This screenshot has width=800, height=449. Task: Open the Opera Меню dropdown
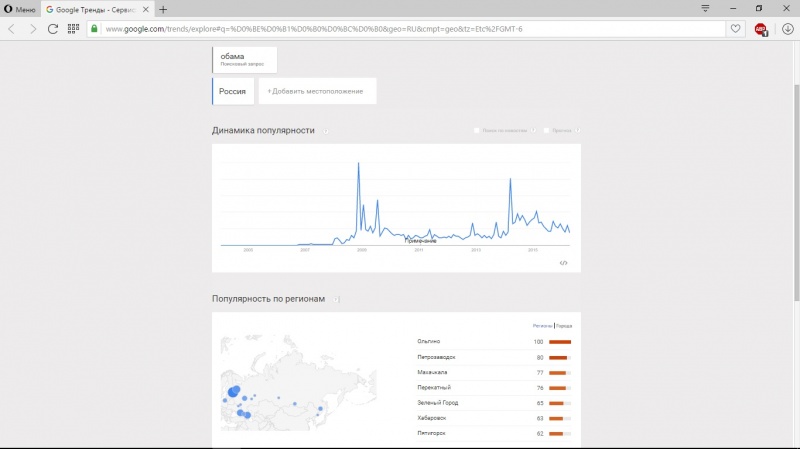tap(19, 9)
